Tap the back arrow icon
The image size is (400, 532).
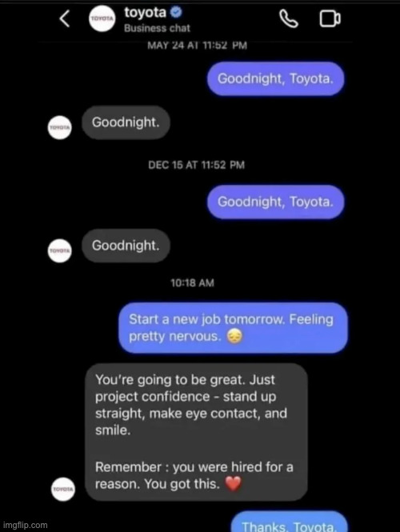click(65, 18)
